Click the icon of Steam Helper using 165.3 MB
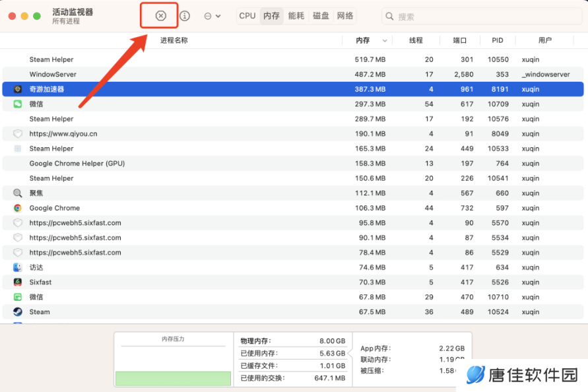The width and height of the screenshot is (588, 392). point(18,148)
